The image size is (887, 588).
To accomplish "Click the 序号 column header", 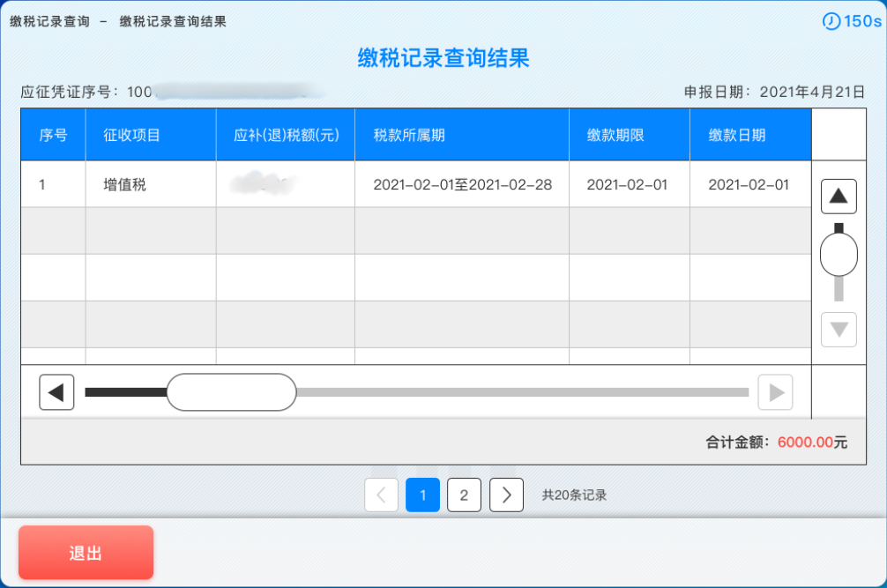I will (53, 133).
